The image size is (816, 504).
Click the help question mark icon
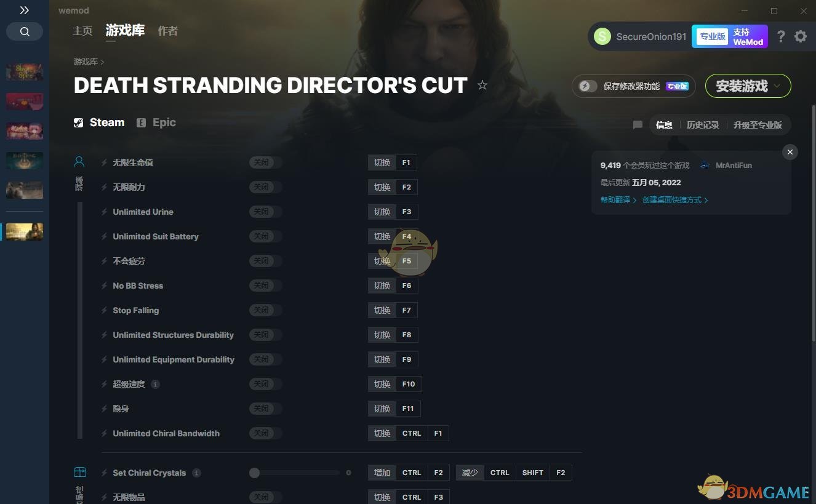781,36
